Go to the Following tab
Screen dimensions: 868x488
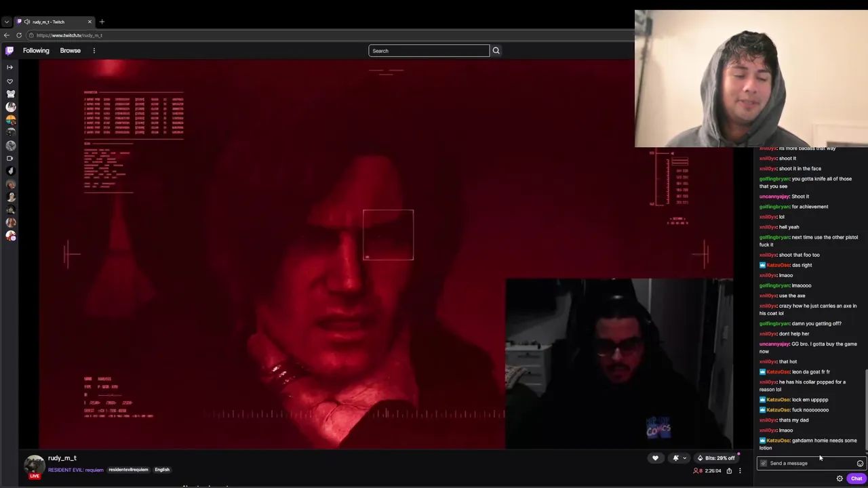(x=36, y=51)
